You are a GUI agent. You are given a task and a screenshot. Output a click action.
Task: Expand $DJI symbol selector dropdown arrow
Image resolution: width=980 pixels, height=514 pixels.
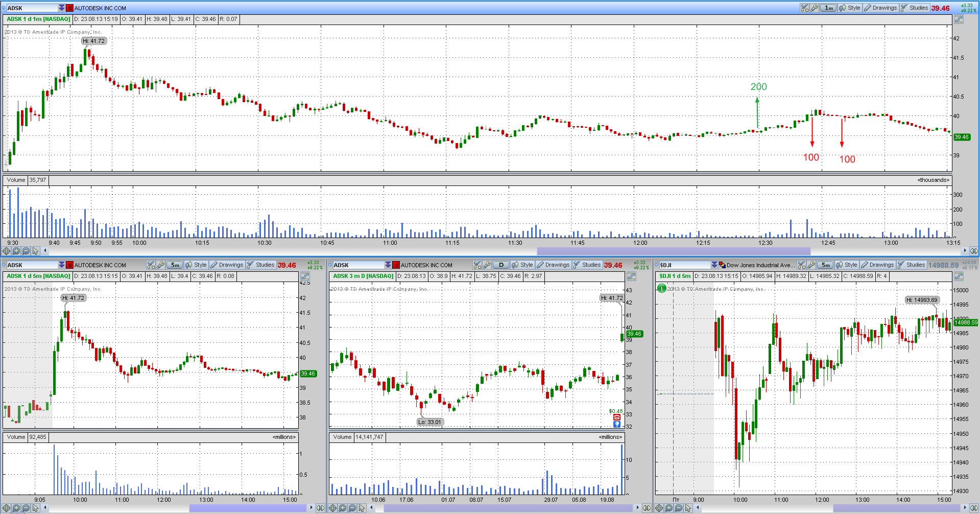[714, 265]
